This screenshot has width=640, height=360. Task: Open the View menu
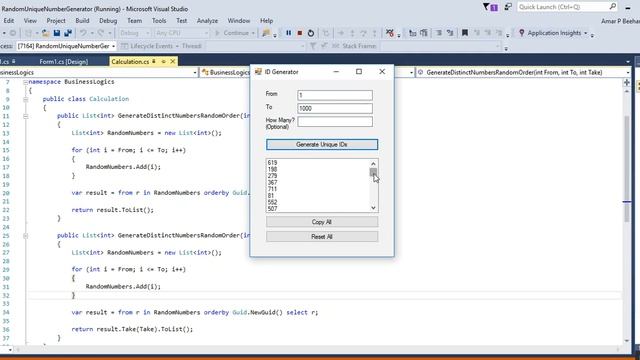[30, 20]
